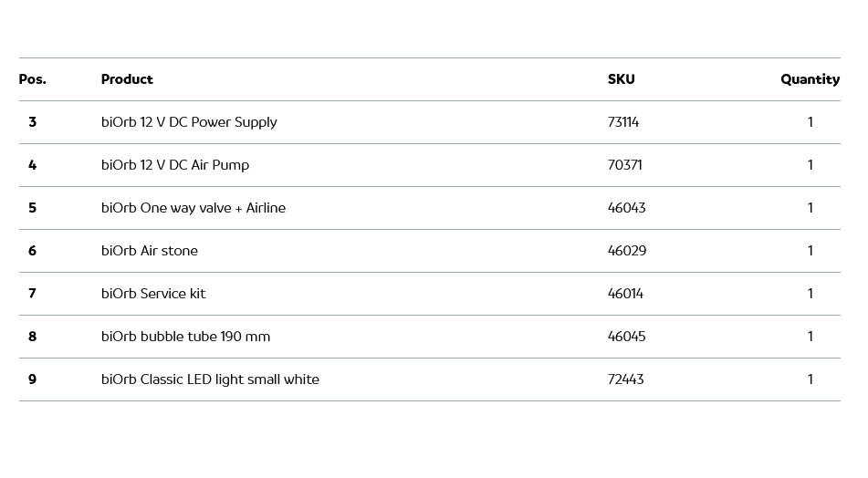The image size is (868, 478).
Task: Select biOrb 12 V DC Air Pump
Action: click(175, 165)
